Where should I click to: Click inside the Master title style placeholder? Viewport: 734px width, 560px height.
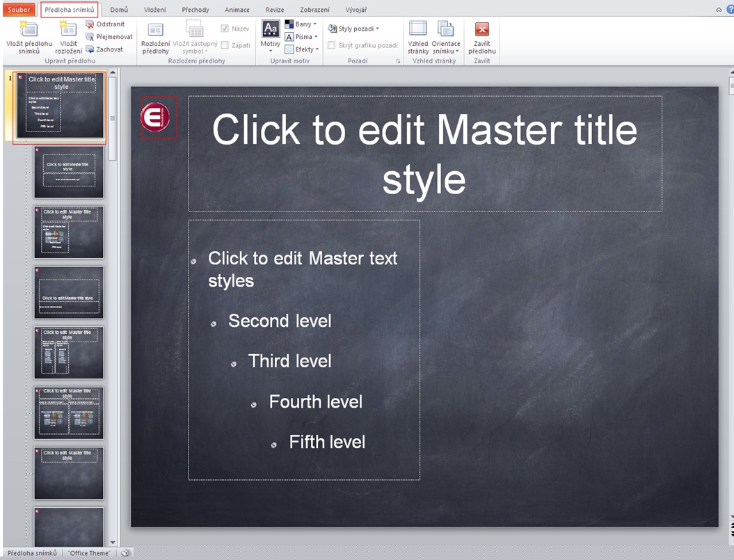[x=425, y=154]
